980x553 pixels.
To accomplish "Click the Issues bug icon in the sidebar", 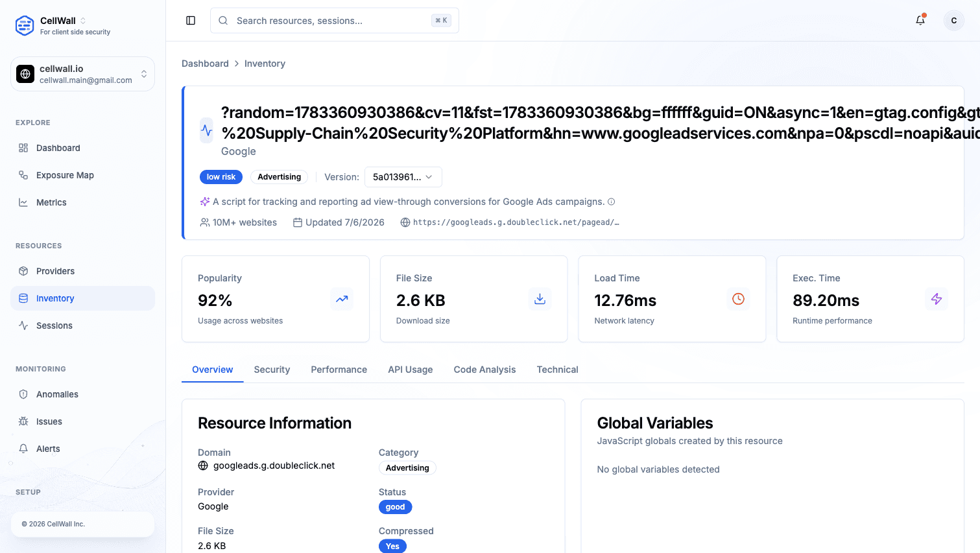I will point(23,421).
